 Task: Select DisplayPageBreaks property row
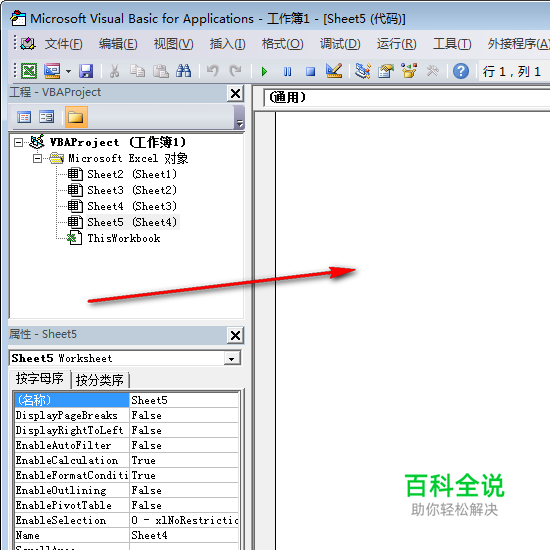(x=72, y=415)
